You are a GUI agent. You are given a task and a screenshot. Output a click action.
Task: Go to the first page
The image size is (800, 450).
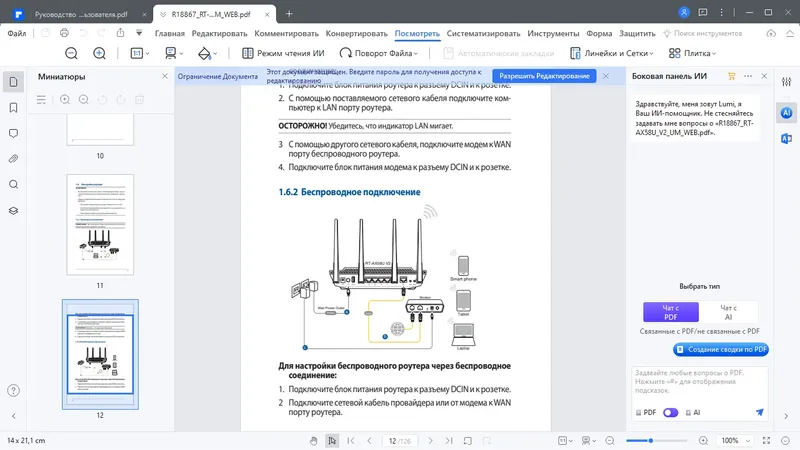(351, 441)
